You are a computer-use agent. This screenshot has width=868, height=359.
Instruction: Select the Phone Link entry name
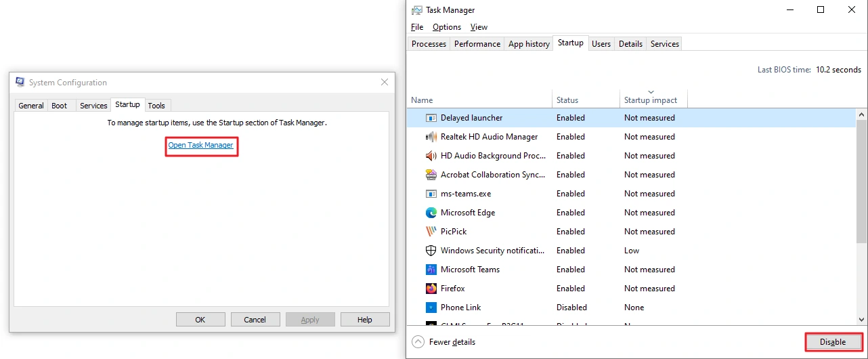pyautogui.click(x=460, y=308)
